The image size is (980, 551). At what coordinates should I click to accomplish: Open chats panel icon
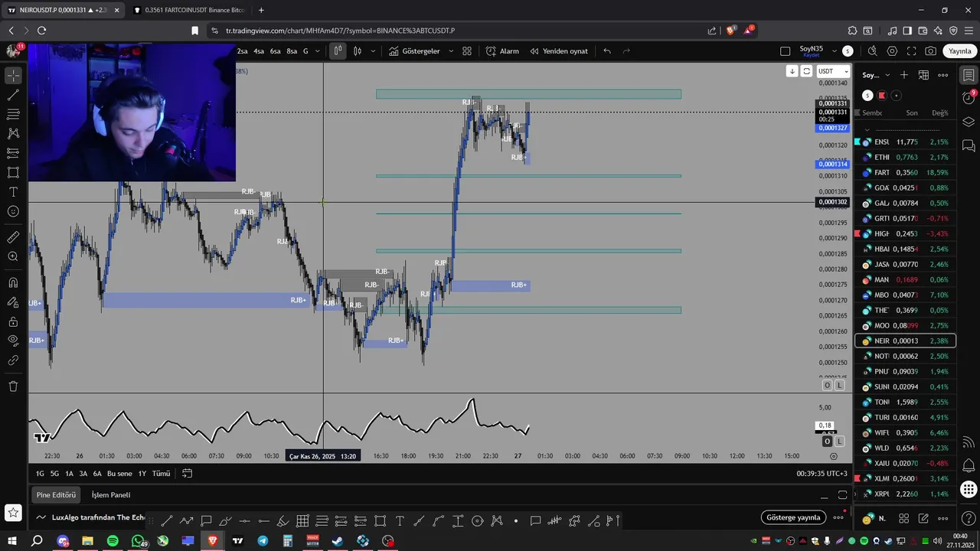(x=969, y=145)
